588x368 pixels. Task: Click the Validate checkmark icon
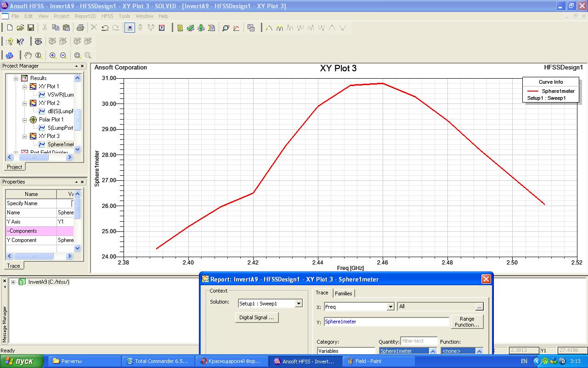tap(190, 28)
